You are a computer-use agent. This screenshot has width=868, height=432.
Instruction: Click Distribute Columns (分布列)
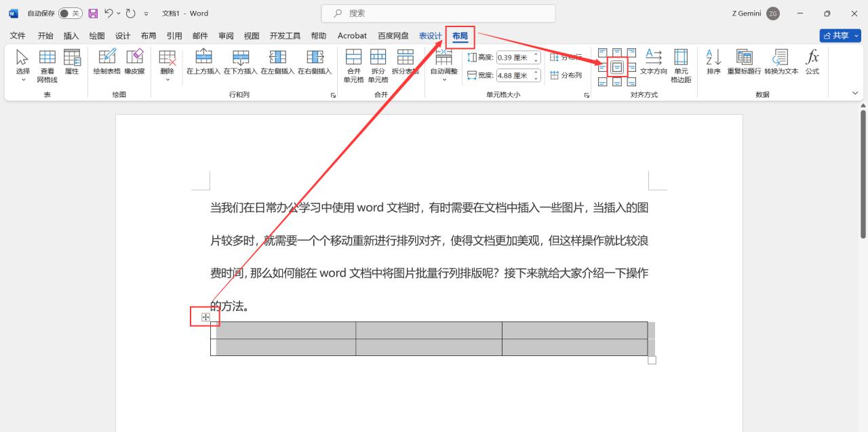(566, 75)
